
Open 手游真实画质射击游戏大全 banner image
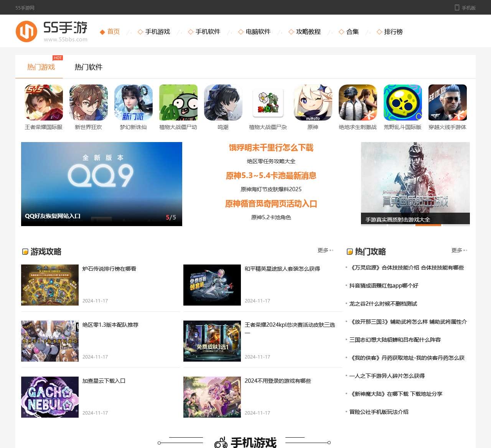[x=415, y=183]
